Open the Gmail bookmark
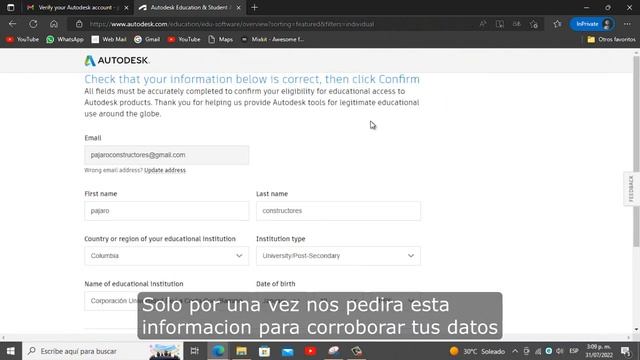 point(147,39)
